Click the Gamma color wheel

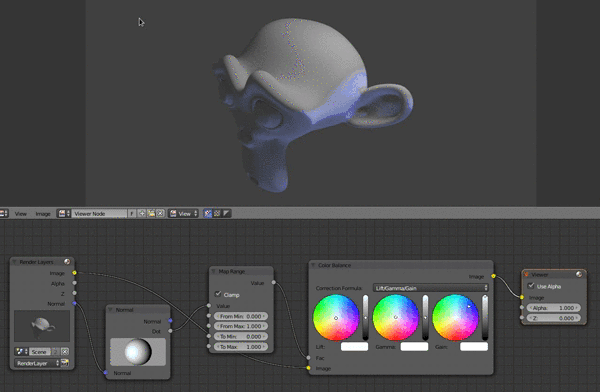coord(396,317)
